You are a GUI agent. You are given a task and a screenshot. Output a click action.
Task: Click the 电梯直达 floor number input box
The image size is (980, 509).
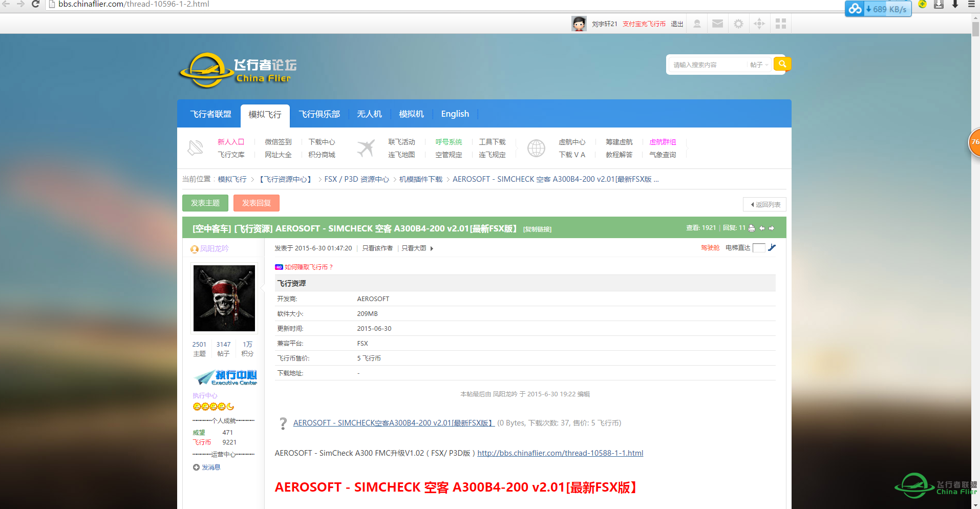[x=759, y=248]
